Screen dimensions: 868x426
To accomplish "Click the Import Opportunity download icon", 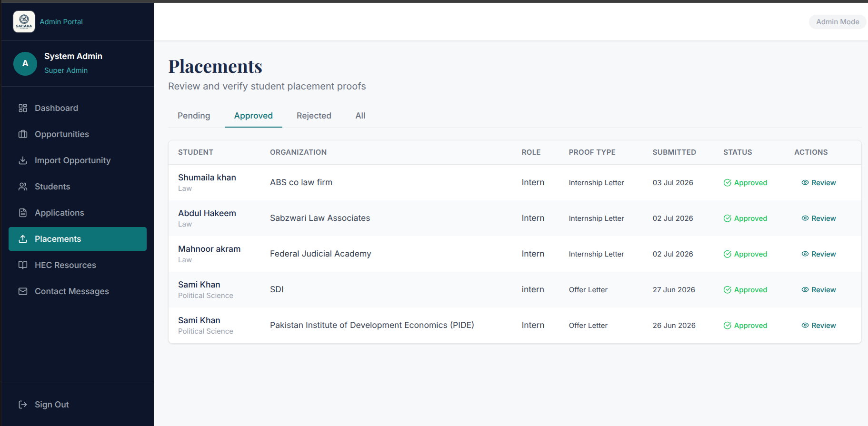I will [x=23, y=160].
